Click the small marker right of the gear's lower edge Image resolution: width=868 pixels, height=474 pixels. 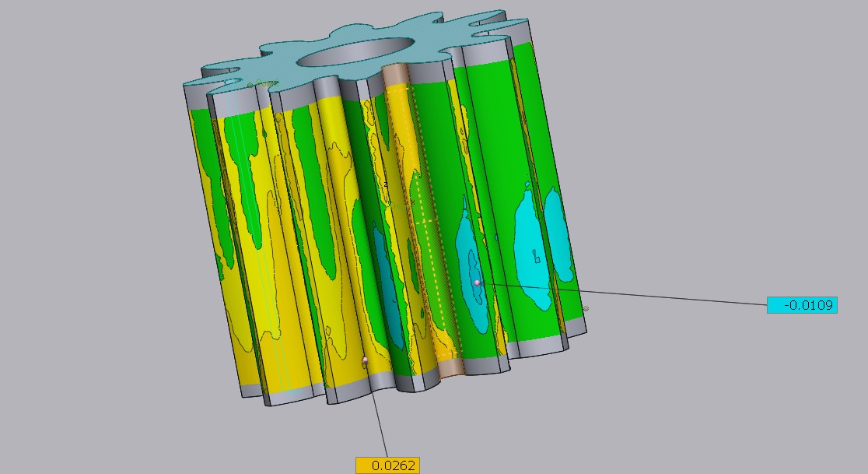[586, 308]
